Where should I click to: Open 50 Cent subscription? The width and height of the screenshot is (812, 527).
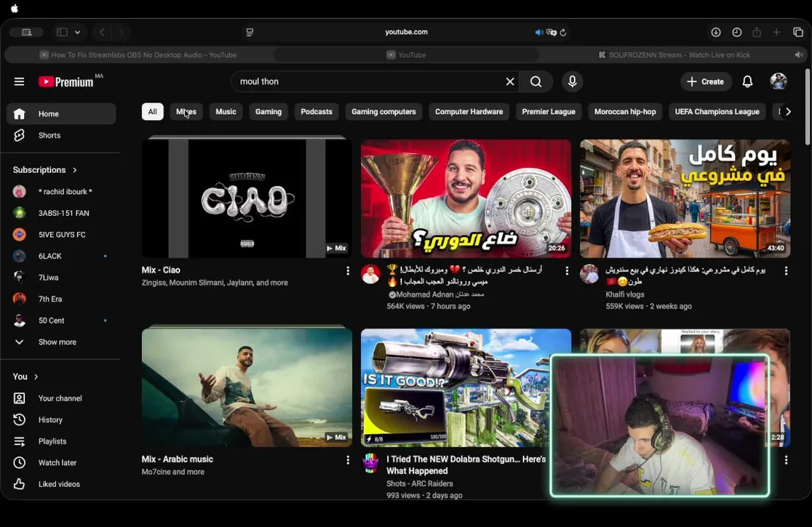click(x=61, y=321)
